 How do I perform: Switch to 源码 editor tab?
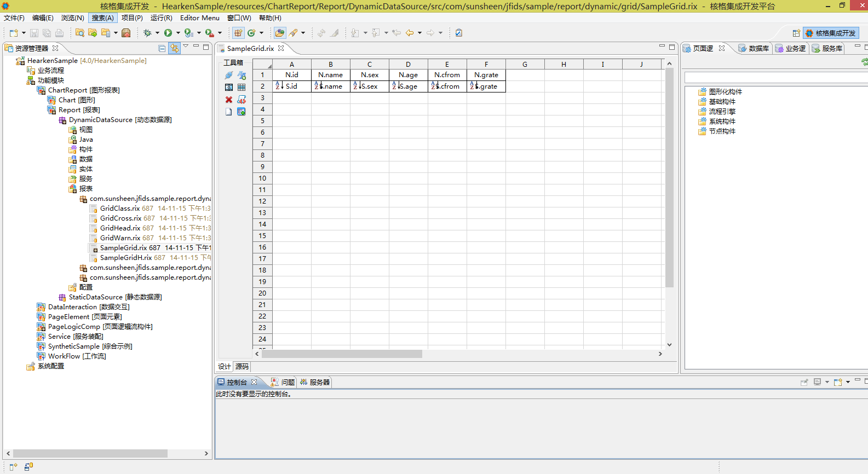[x=242, y=367]
